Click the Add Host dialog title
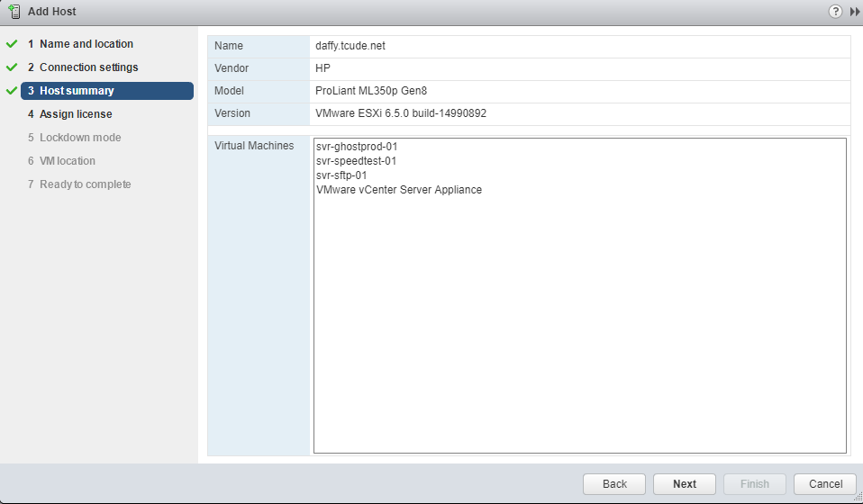Image resolution: width=863 pixels, height=504 pixels. pyautogui.click(x=51, y=12)
